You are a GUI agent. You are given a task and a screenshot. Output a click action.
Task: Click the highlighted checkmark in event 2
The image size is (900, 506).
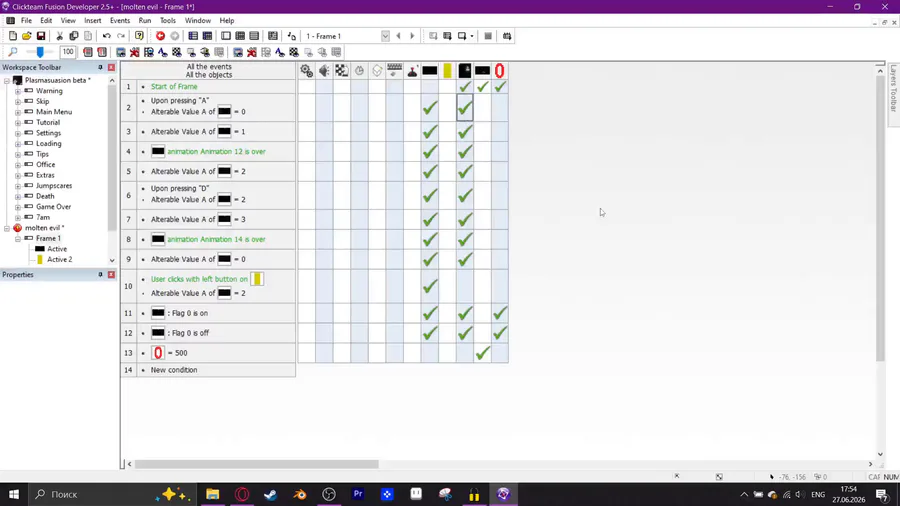pos(465,108)
